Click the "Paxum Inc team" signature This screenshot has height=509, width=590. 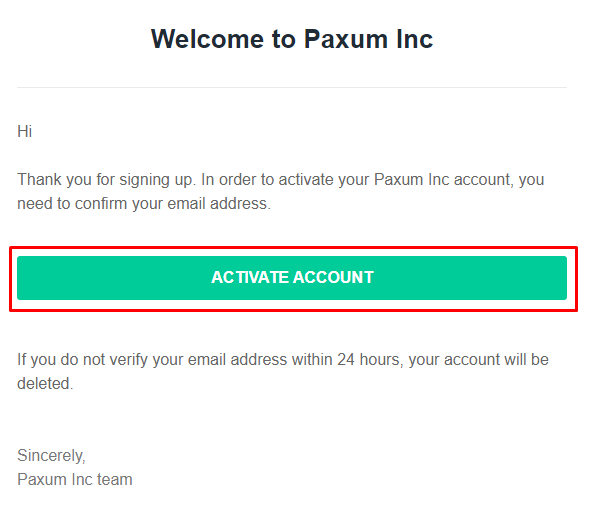(75, 480)
